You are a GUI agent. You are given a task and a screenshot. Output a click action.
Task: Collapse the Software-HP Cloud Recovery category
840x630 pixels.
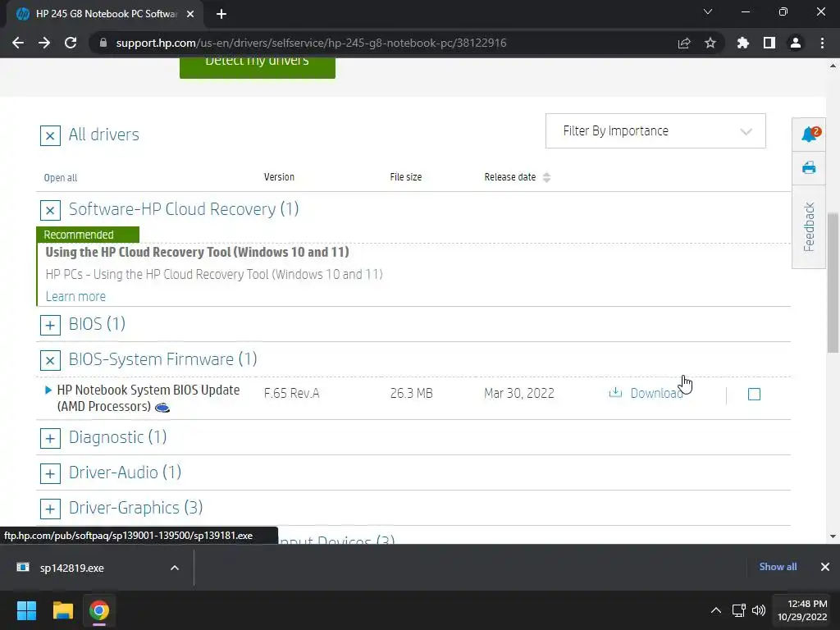[50, 210]
